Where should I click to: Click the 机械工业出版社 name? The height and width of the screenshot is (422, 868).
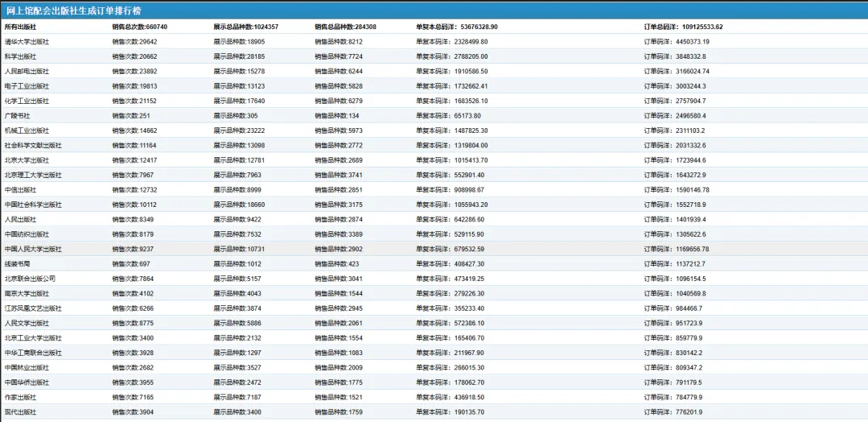[x=27, y=130]
